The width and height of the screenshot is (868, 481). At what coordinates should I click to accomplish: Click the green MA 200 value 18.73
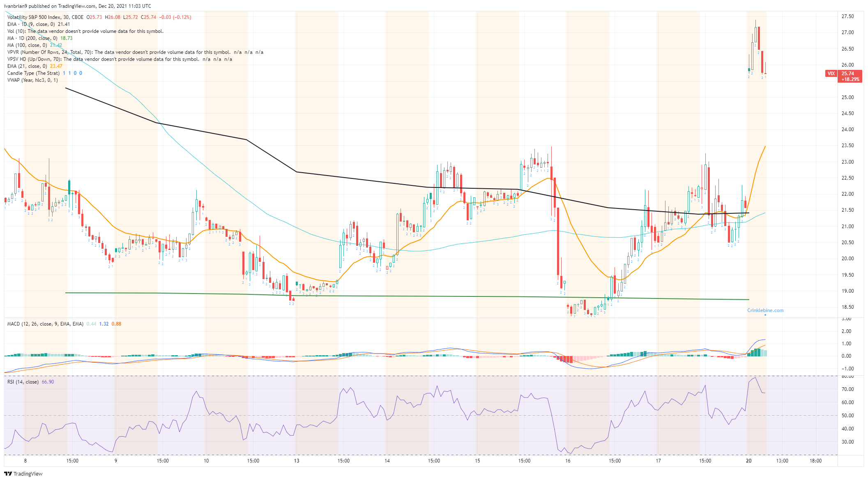(67, 38)
